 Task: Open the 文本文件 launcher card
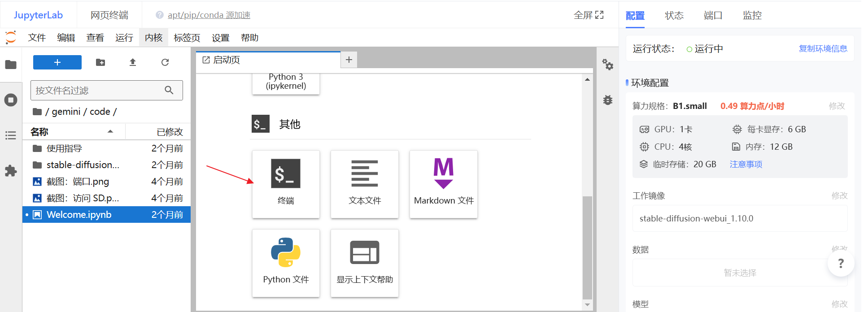(x=364, y=184)
